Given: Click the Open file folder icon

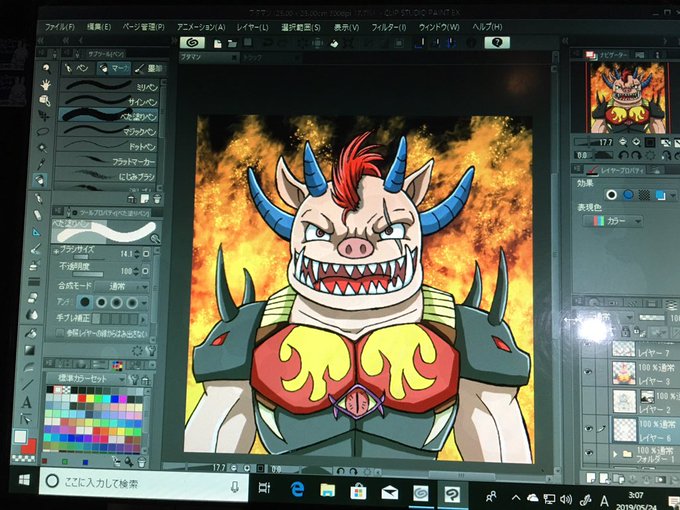Looking at the screenshot, I should pos(232,43).
